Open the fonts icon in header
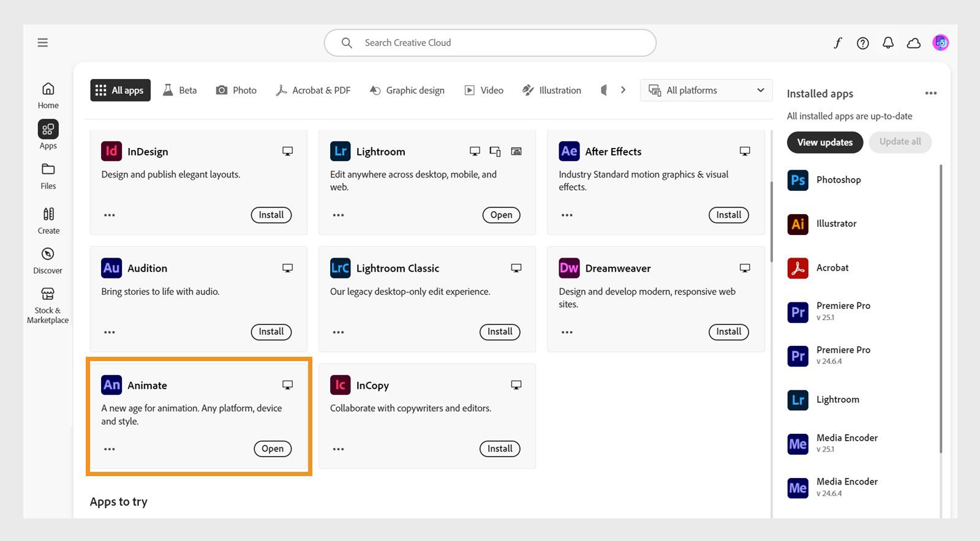The height and width of the screenshot is (541, 980). [x=837, y=43]
